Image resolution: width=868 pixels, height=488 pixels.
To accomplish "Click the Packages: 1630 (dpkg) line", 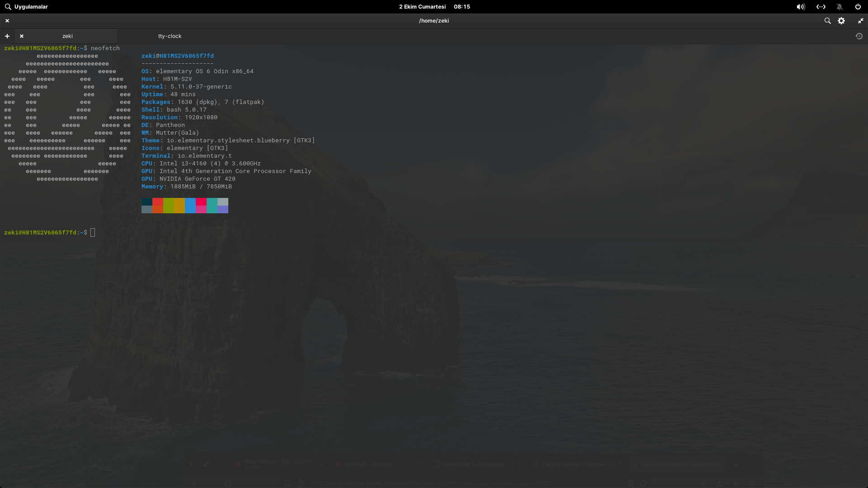I will 203,102.
